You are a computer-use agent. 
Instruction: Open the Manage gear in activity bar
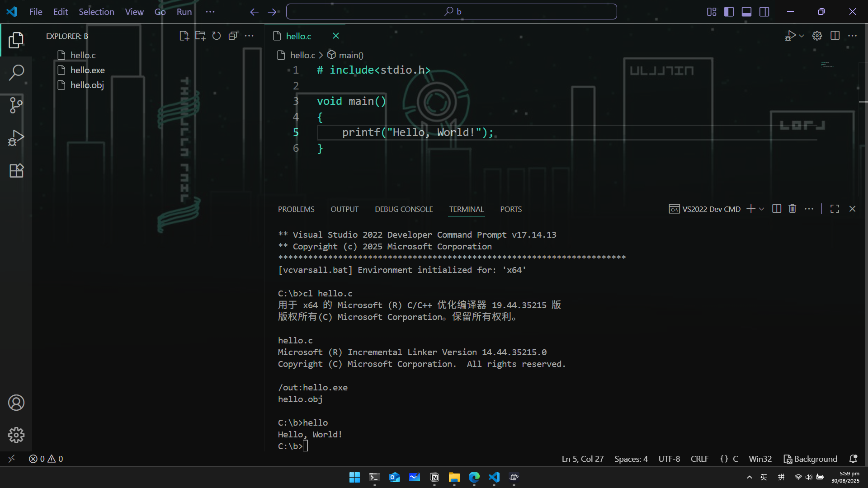16,435
